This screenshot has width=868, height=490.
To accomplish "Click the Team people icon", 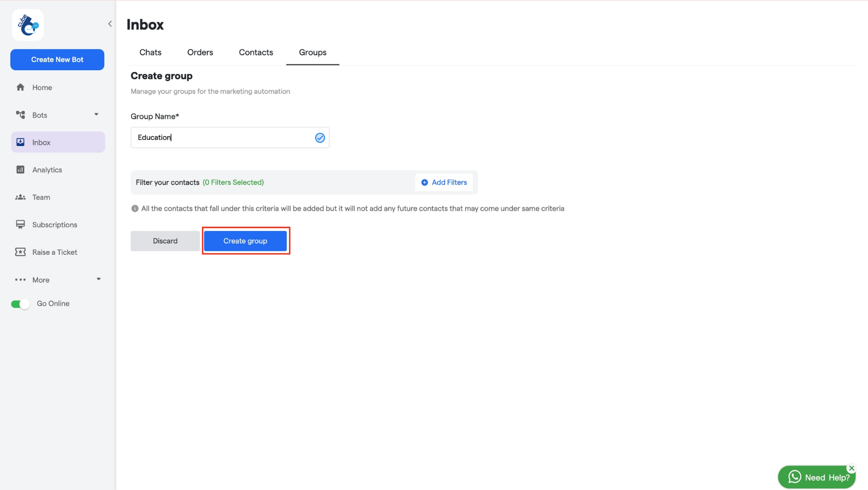I will (20, 197).
